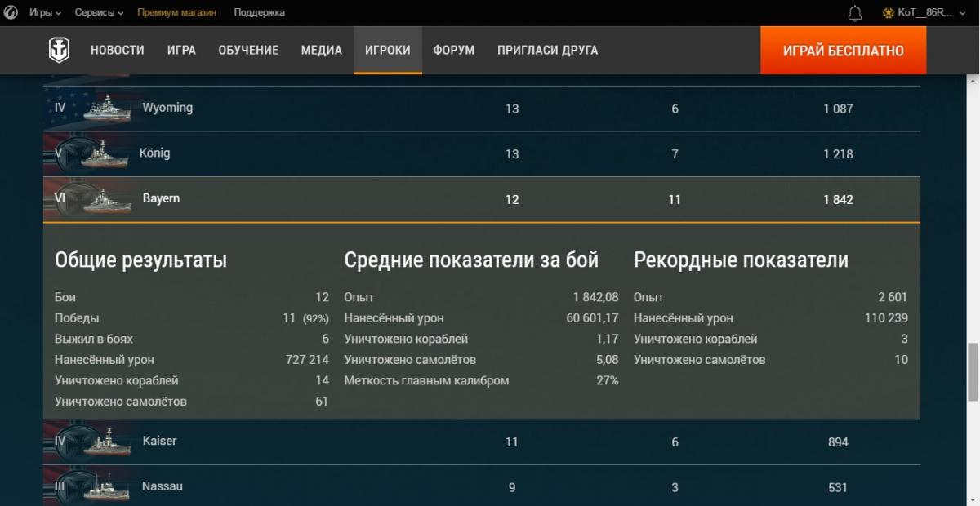The height and width of the screenshot is (506, 980).
Task: Click the average damage value 60 601,17
Action: pos(592,318)
